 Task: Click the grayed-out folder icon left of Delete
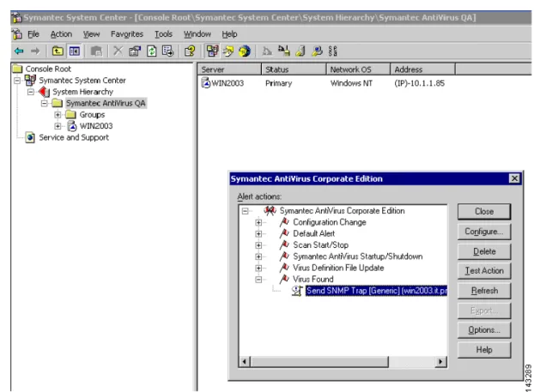pos(96,51)
